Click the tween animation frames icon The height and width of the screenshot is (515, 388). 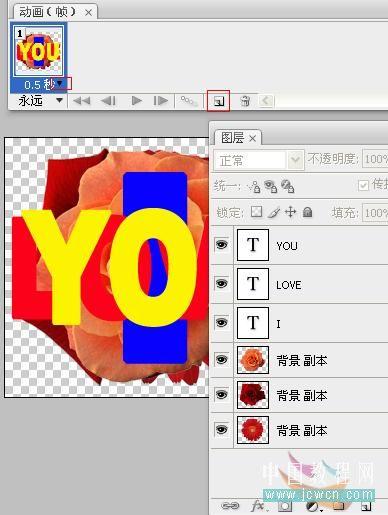pos(189,100)
